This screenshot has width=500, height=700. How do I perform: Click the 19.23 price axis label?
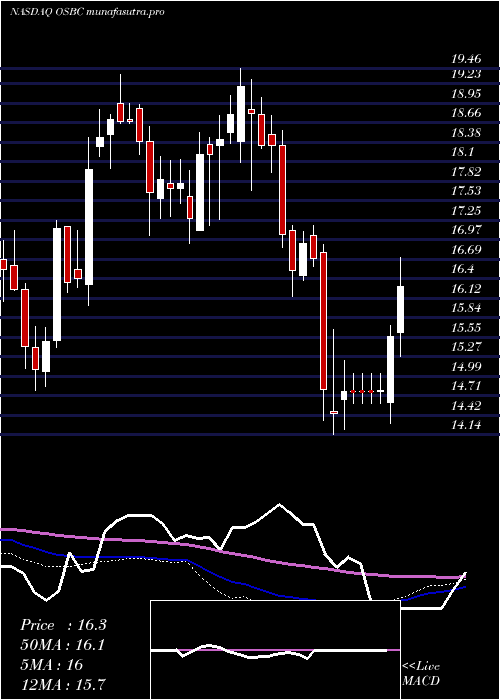466,74
